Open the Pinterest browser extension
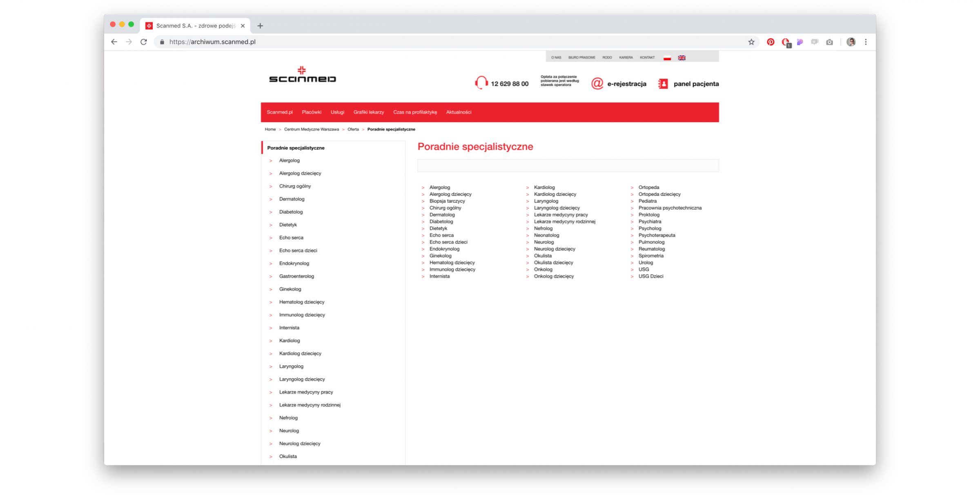The image size is (980, 495). 771,42
